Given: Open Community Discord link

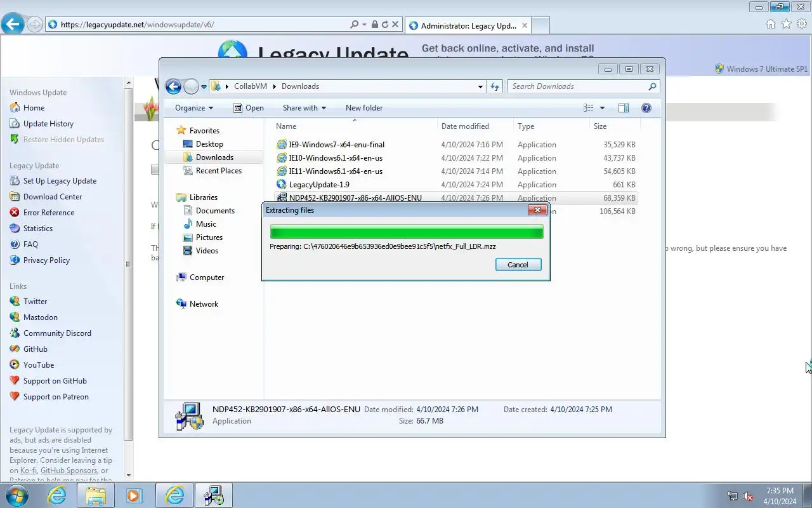Looking at the screenshot, I should pyautogui.click(x=57, y=333).
